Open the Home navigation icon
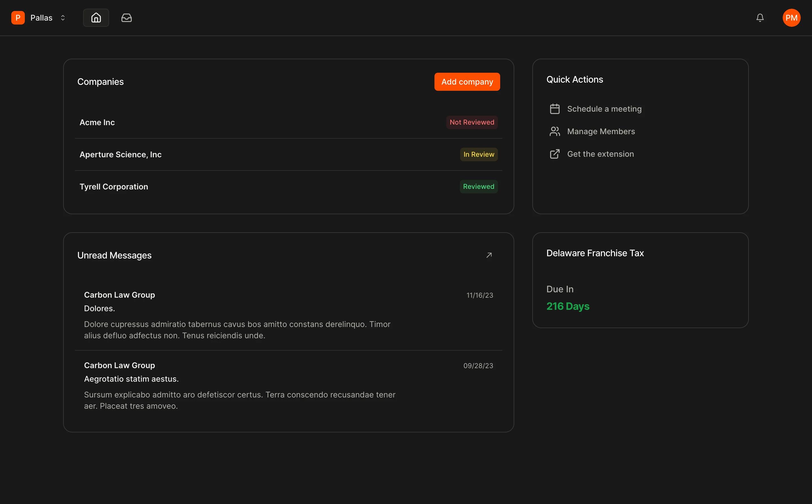The height and width of the screenshot is (504, 812). 96,18
